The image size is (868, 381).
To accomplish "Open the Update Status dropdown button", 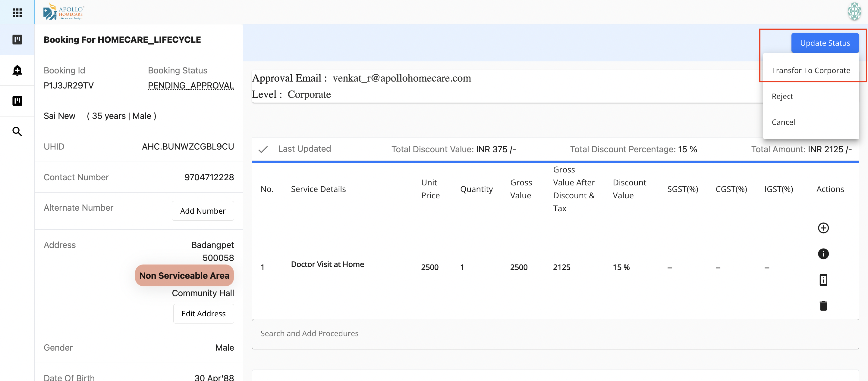I will 825,43.
